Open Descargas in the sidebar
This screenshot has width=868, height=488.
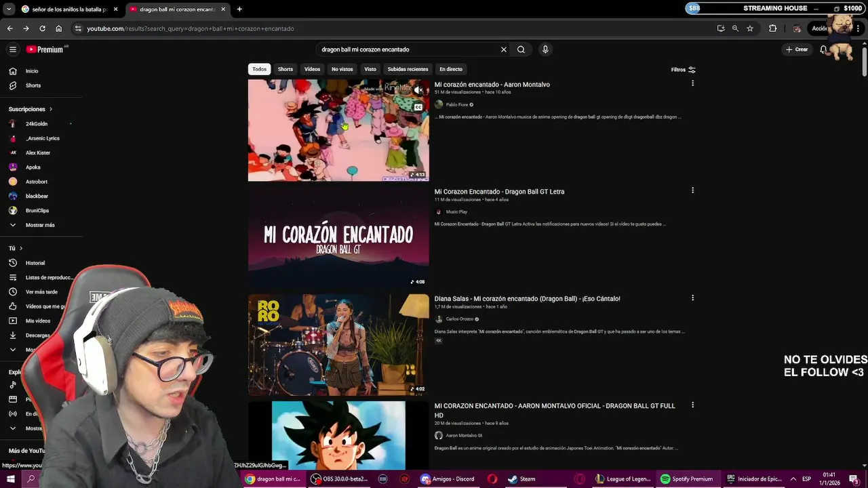click(37, 335)
